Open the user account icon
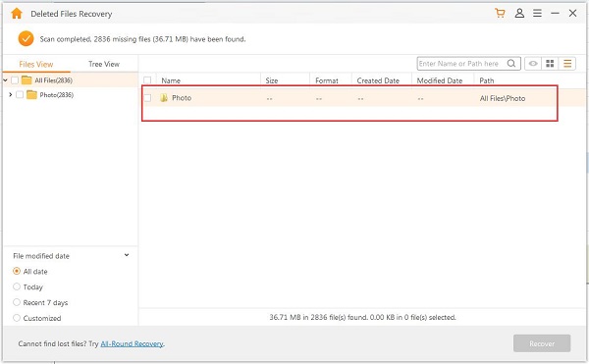This screenshot has width=589, height=364. [x=519, y=13]
